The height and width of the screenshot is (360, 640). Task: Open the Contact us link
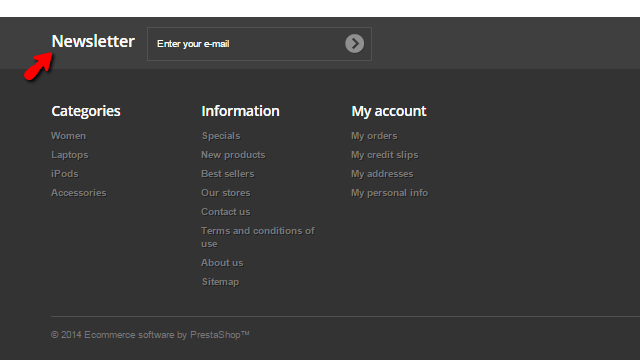pyautogui.click(x=226, y=212)
